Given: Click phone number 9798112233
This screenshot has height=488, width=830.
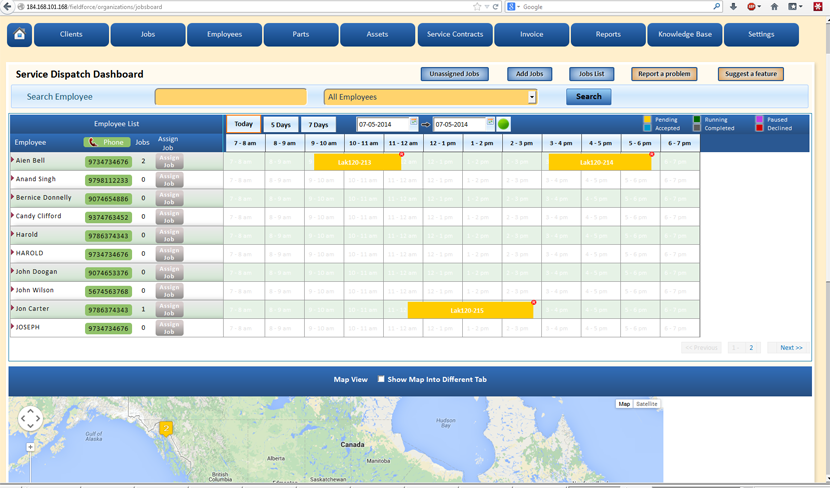Looking at the screenshot, I should point(109,180).
